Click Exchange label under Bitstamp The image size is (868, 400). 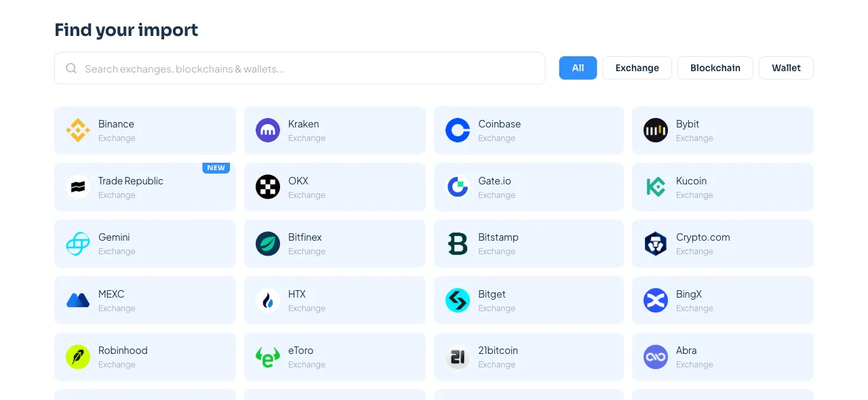(496, 252)
